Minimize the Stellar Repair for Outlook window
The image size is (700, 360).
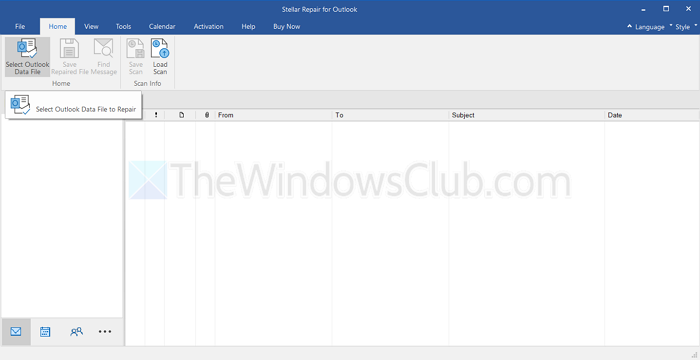point(644,9)
